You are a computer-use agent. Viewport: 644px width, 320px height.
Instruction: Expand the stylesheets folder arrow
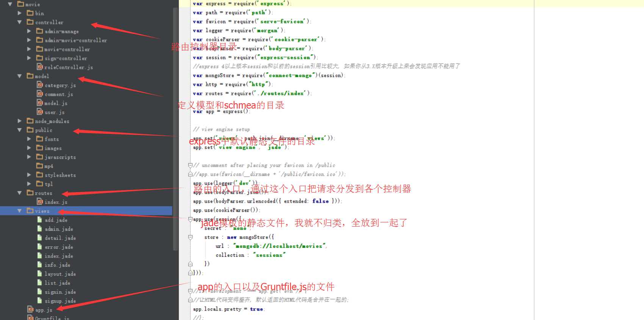click(29, 175)
